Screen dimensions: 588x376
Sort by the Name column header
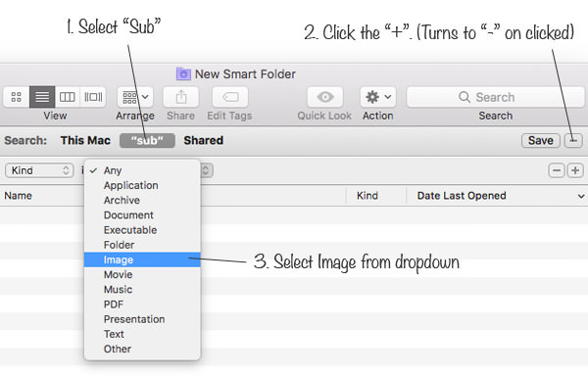point(18,196)
